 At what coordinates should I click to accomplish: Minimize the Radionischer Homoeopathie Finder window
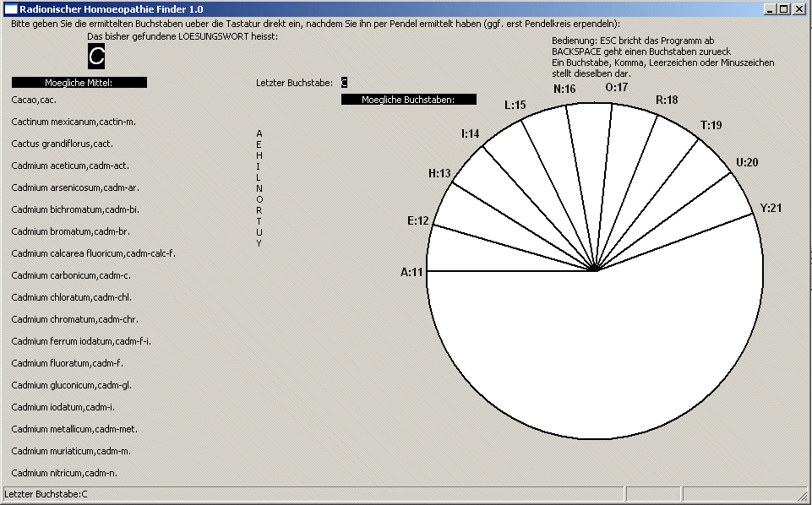coord(770,8)
